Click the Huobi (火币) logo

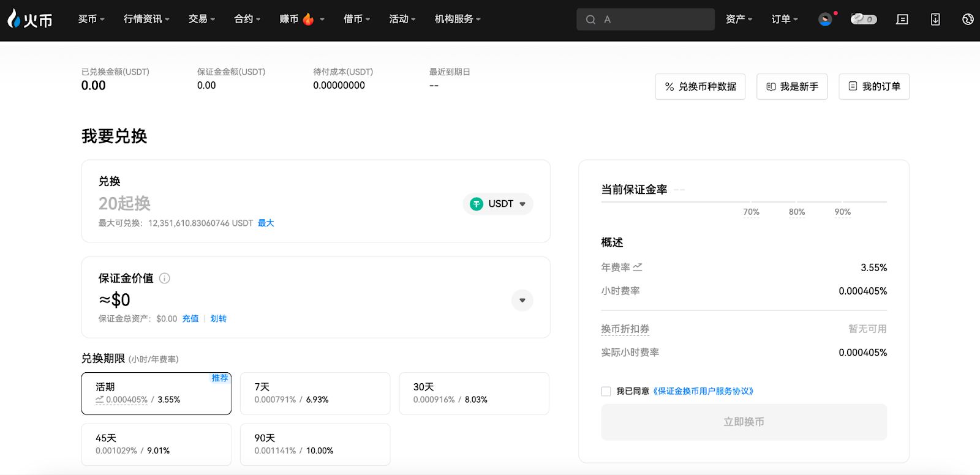(x=29, y=20)
